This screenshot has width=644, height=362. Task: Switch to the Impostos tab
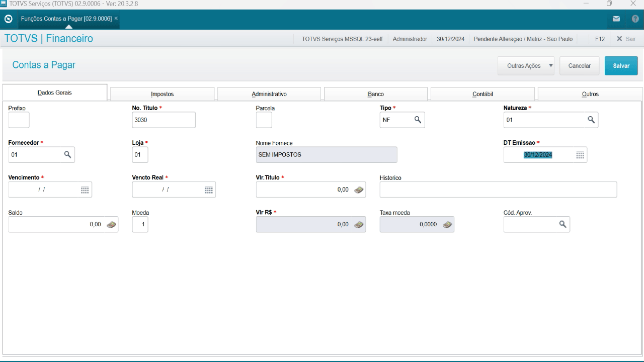point(163,94)
